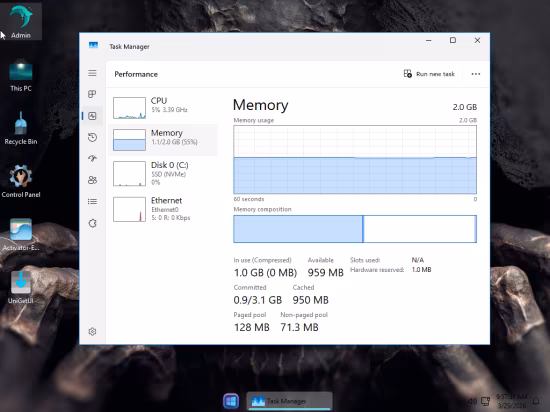Click the Non-paged pool value 71.3 MB

coord(299,327)
